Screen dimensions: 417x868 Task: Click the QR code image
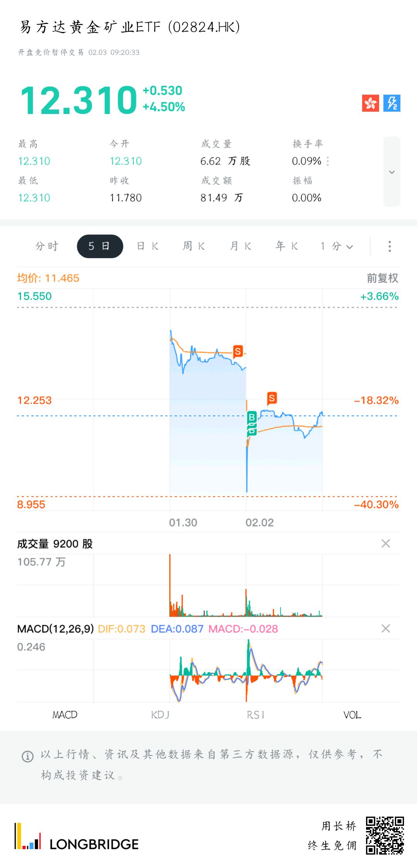tap(385, 835)
